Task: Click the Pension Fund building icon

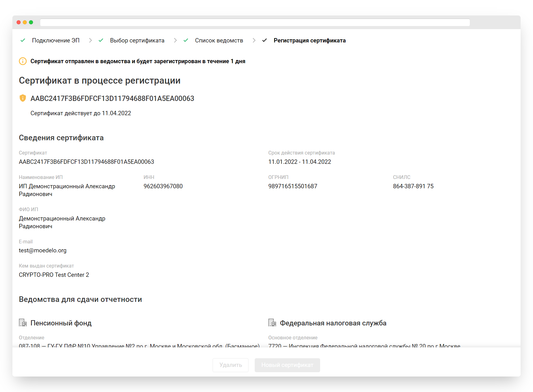Action: (x=23, y=323)
